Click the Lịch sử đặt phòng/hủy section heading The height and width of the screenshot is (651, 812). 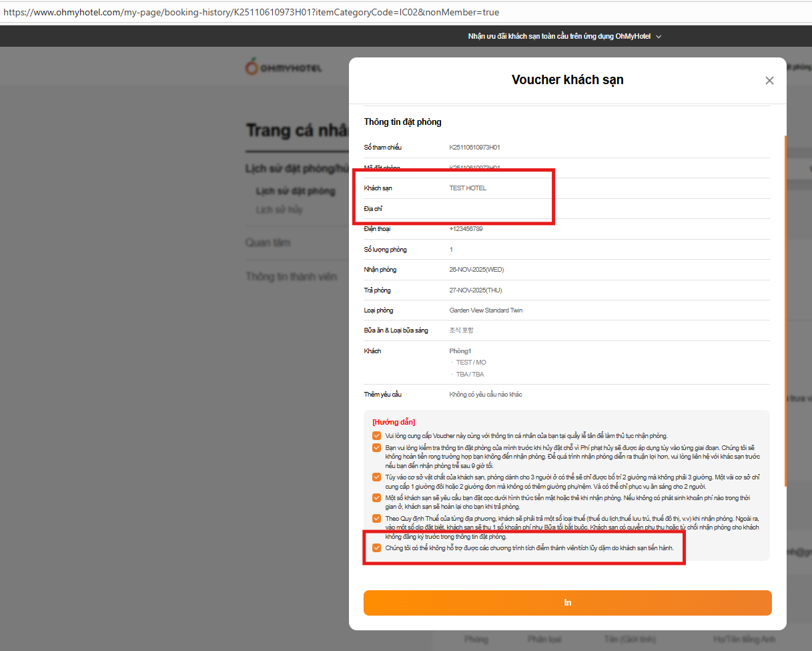[x=297, y=168]
